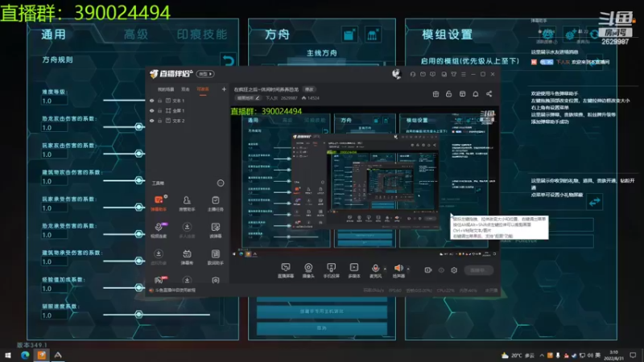Image resolution: width=644 pixels, height=362 pixels.
Task: Toggle lock on layer 文本 1
Action: [159, 101]
